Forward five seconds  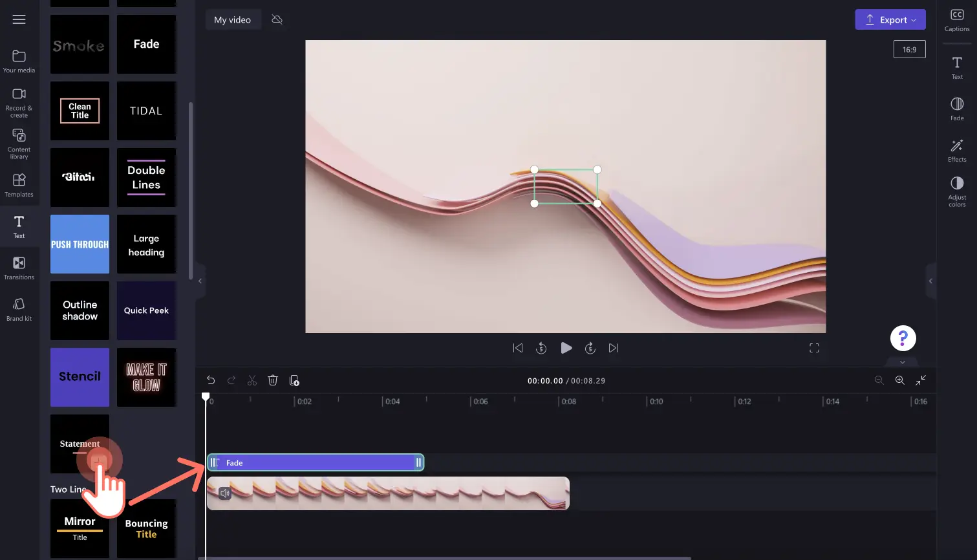(x=590, y=348)
